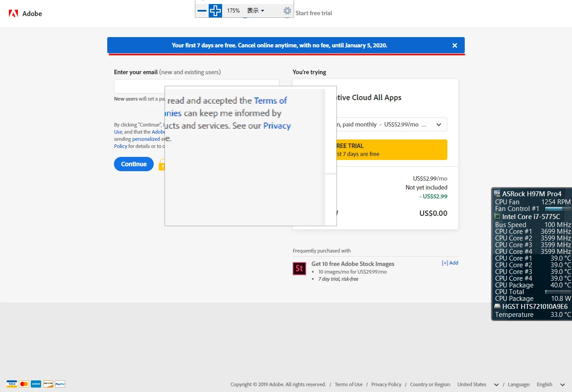Click the Visa card icon in the footer
This screenshot has height=392, width=572.
click(x=12, y=384)
